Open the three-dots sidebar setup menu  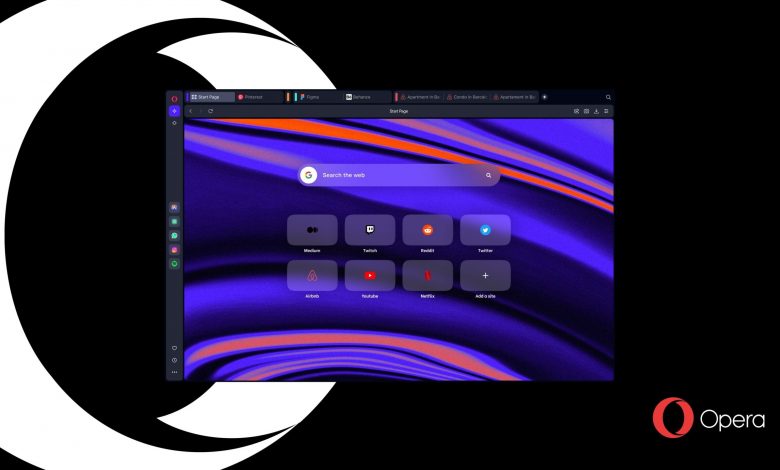coord(174,372)
